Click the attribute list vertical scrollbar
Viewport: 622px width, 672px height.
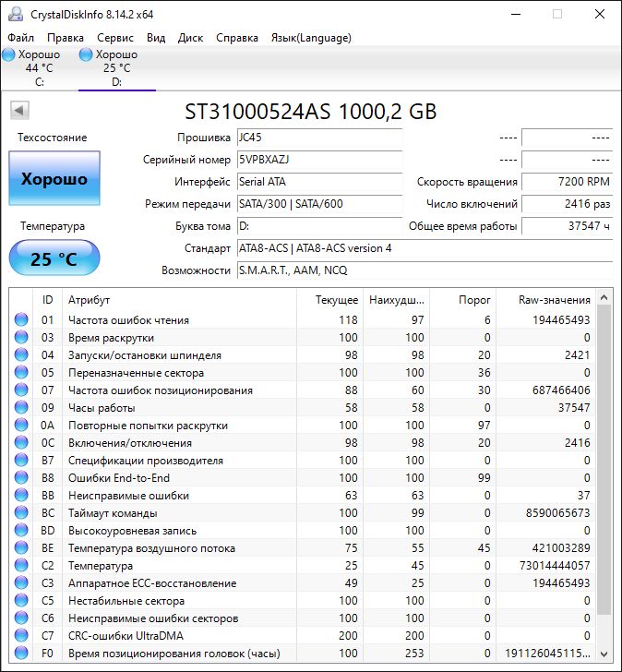coord(604,462)
